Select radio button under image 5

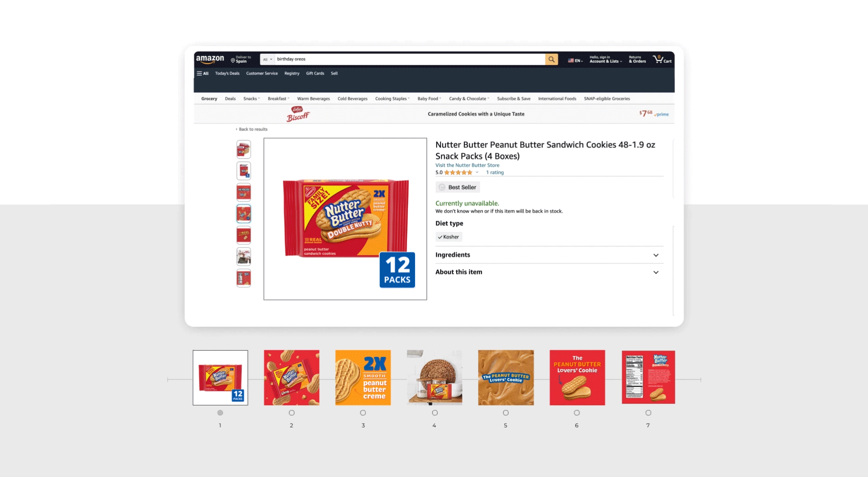tap(506, 413)
